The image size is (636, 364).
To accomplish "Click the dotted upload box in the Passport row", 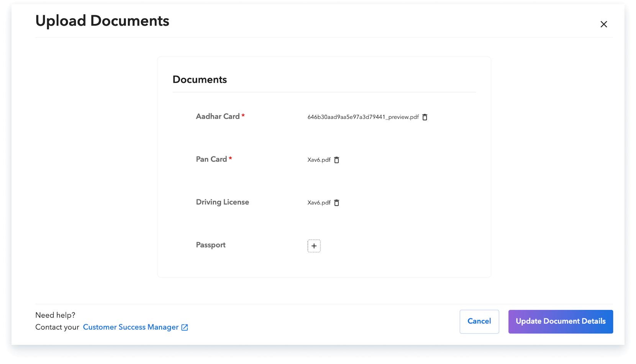I will [314, 246].
